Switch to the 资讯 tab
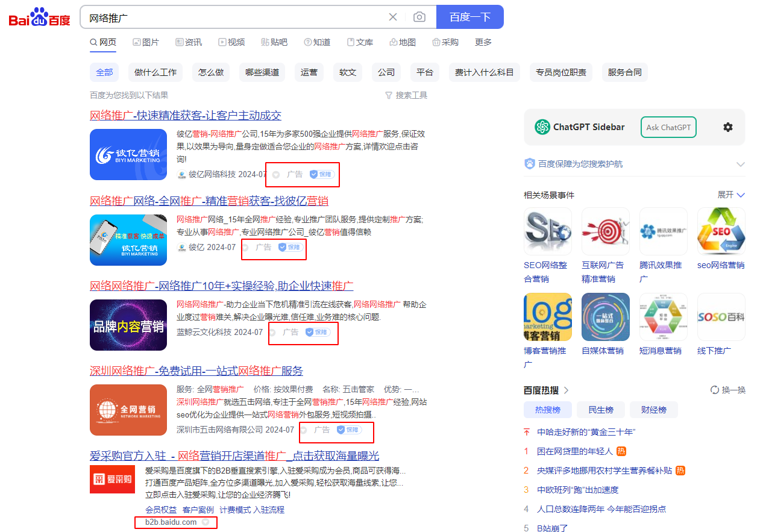This screenshot has height=532, width=766. click(x=189, y=42)
